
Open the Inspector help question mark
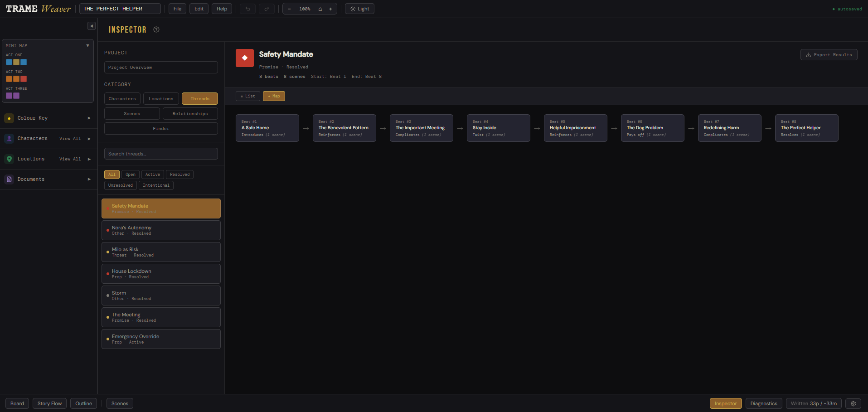point(156,29)
